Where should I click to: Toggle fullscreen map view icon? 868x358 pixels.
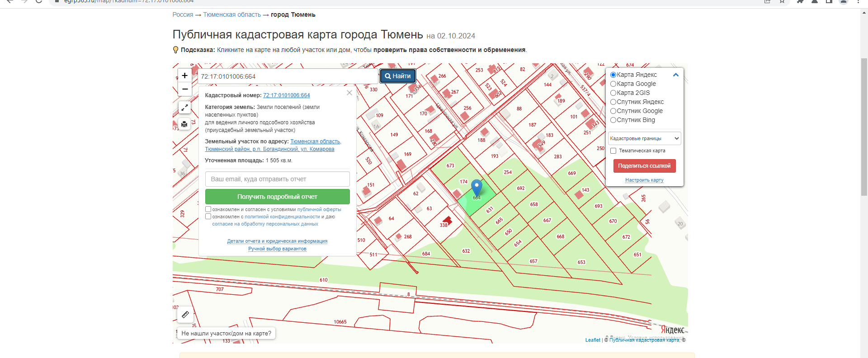tap(184, 108)
